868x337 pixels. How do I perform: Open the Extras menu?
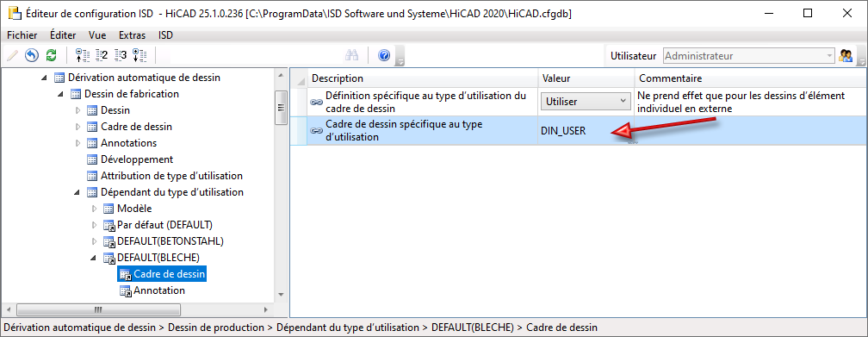(x=133, y=35)
